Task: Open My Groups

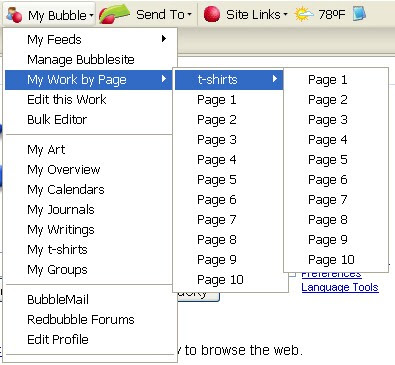Action: 89,270
